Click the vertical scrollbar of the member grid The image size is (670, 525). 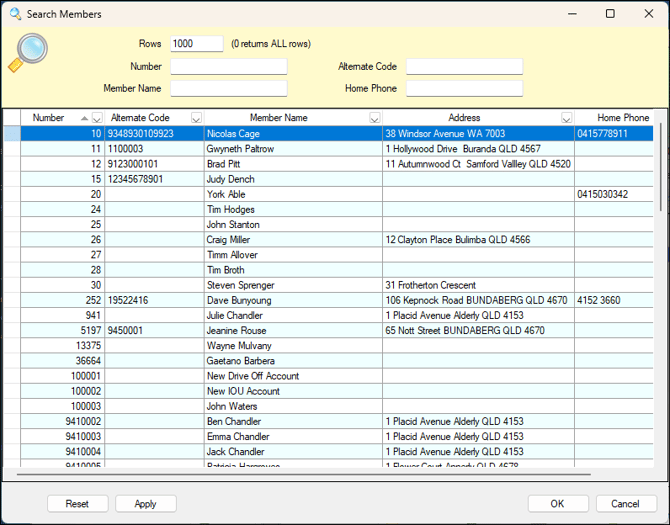coord(661,167)
